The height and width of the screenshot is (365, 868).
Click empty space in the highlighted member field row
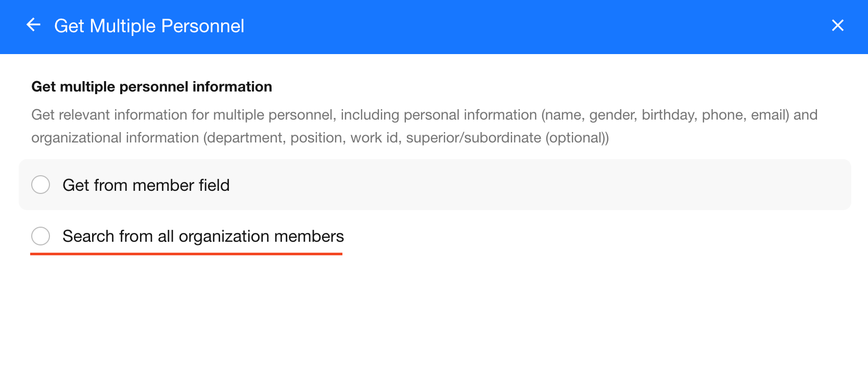520,185
